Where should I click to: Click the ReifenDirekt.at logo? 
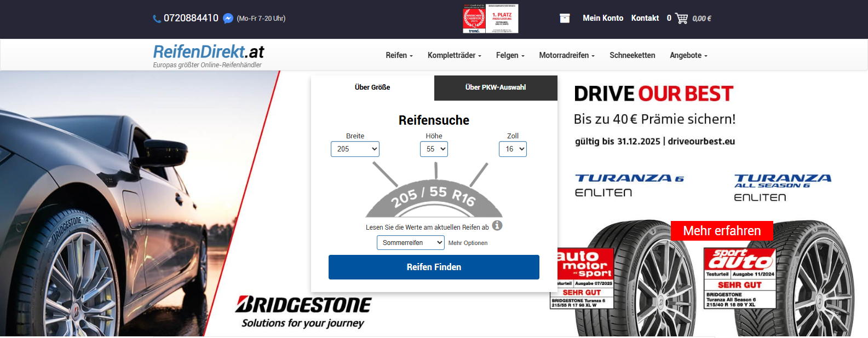209,51
